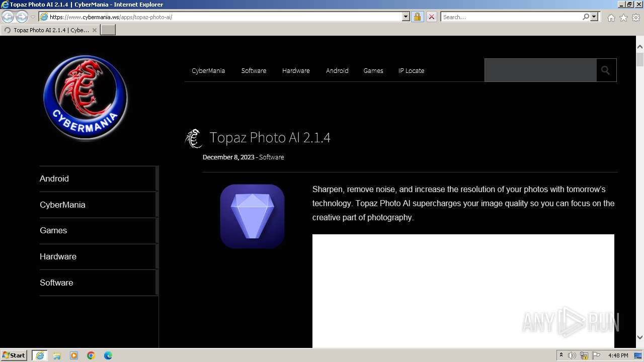This screenshot has height=362, width=644.
Task: Open Windows Media Player taskbar icon
Action: (x=74, y=355)
